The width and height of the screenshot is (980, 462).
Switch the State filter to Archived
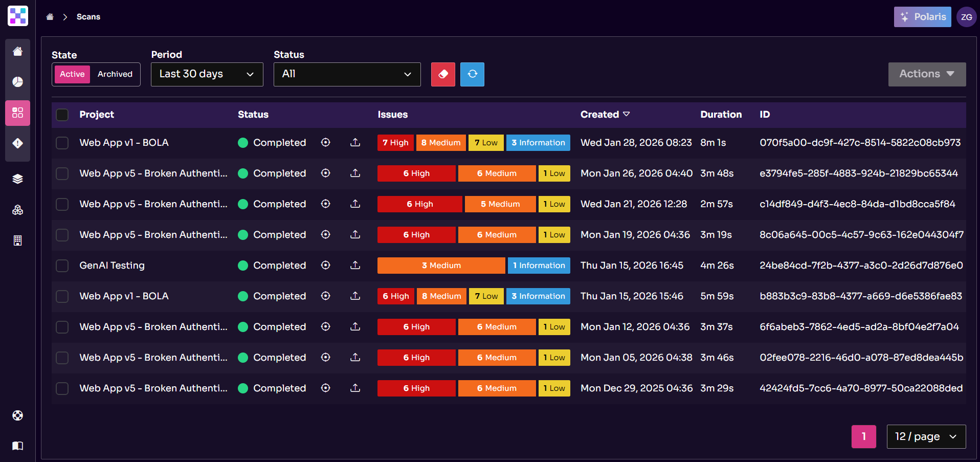pos(115,74)
